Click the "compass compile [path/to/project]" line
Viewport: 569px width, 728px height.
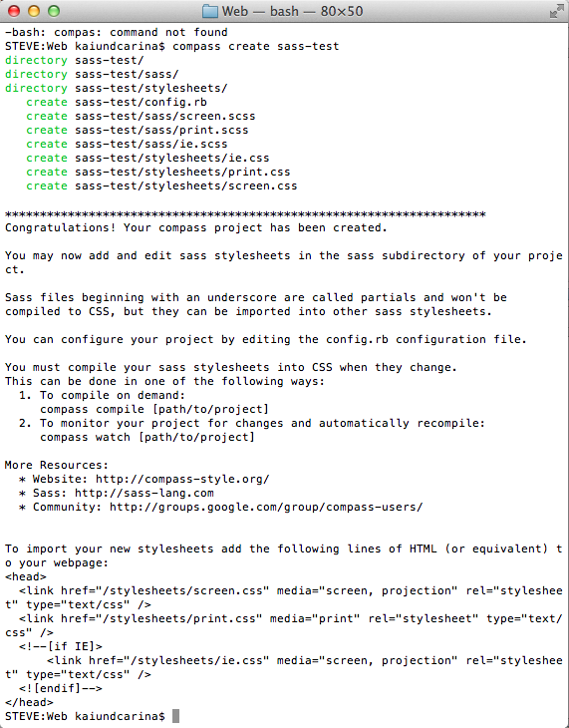click(154, 409)
